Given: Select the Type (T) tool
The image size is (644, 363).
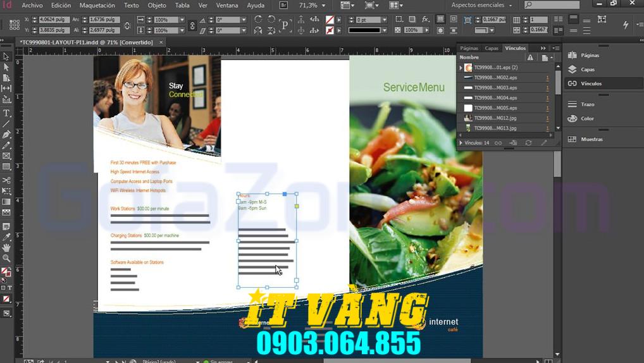Looking at the screenshot, I should [x=6, y=113].
